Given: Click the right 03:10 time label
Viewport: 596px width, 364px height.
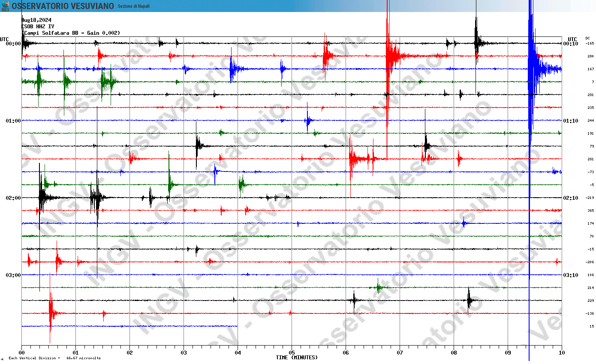Looking at the screenshot, I should tap(571, 275).
